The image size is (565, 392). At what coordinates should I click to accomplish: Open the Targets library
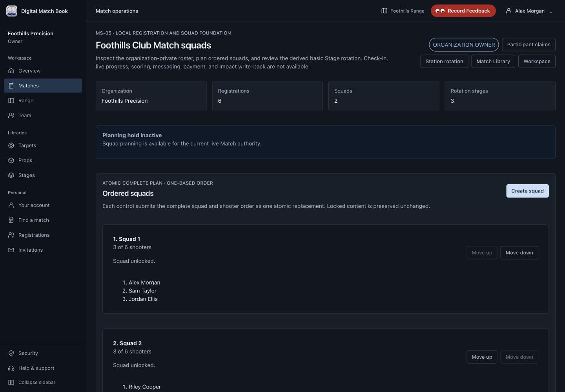(x=43, y=145)
